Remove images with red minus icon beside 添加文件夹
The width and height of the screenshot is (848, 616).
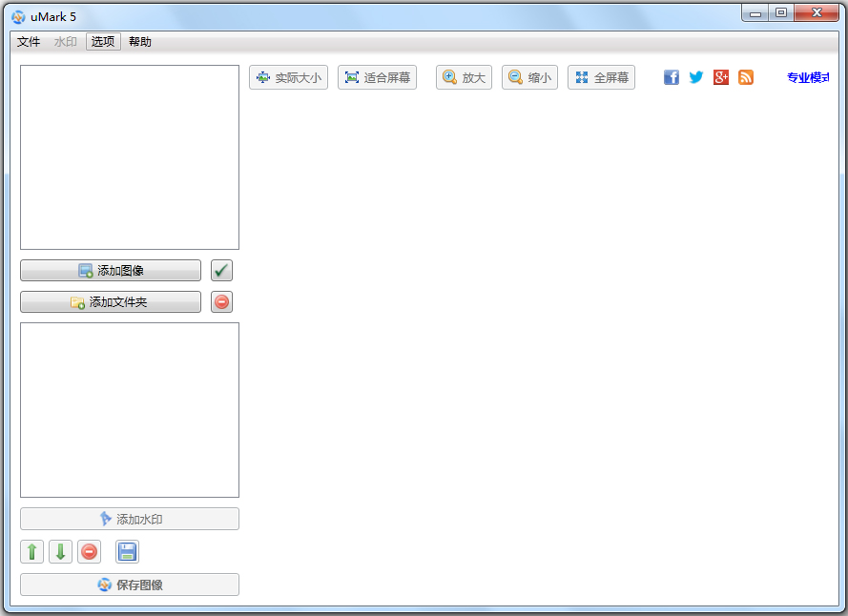pos(221,301)
